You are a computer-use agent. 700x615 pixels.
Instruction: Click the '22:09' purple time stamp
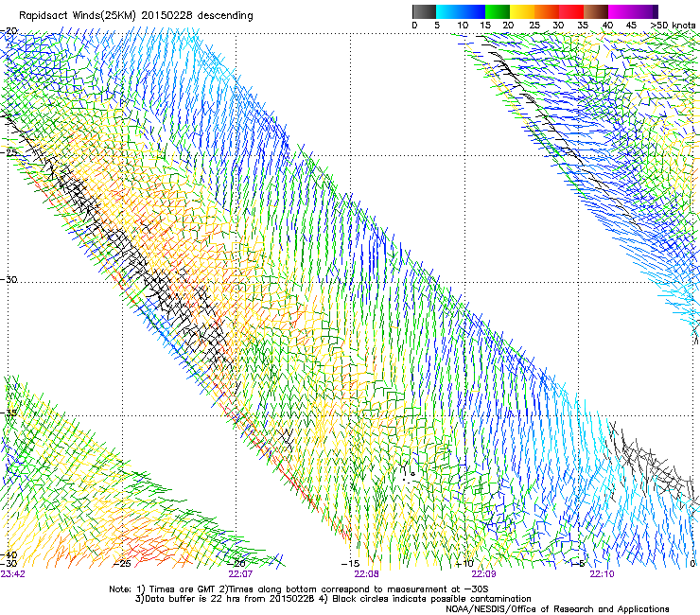click(x=484, y=574)
